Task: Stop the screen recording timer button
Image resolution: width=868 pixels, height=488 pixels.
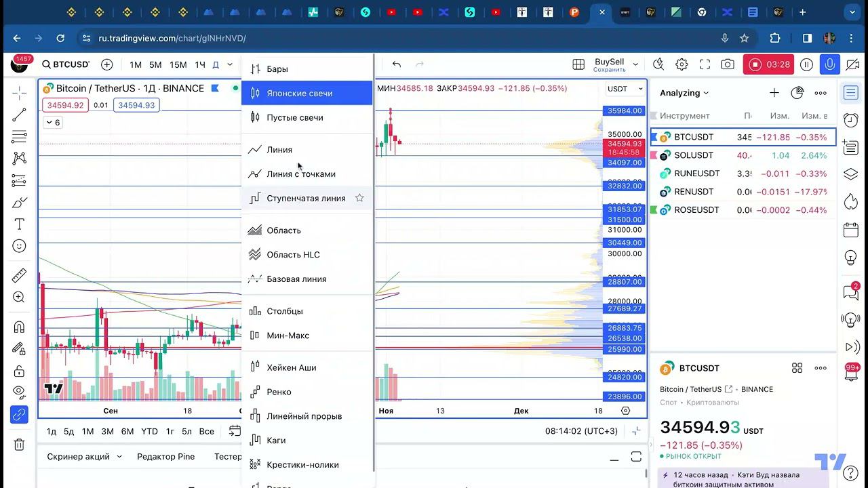Action: tap(770, 64)
